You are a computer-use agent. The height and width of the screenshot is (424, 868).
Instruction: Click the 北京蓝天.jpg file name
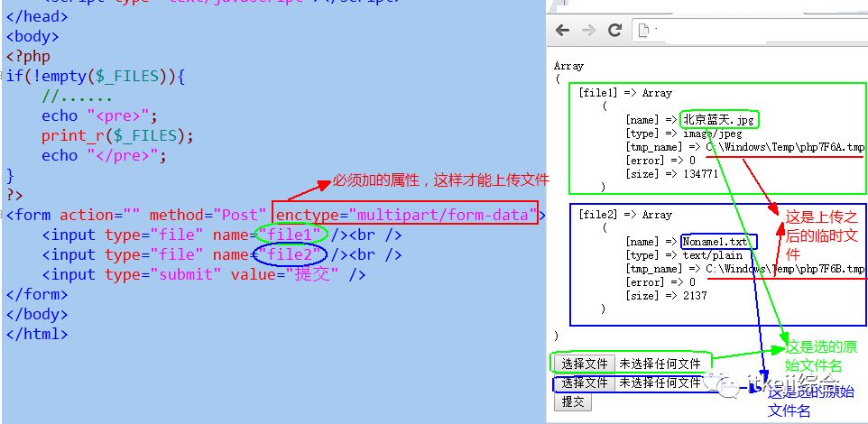click(x=718, y=120)
